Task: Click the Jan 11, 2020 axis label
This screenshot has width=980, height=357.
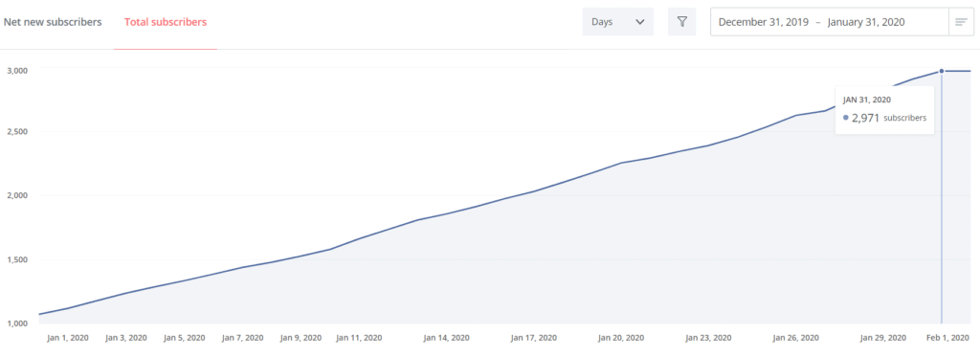Action: (359, 338)
